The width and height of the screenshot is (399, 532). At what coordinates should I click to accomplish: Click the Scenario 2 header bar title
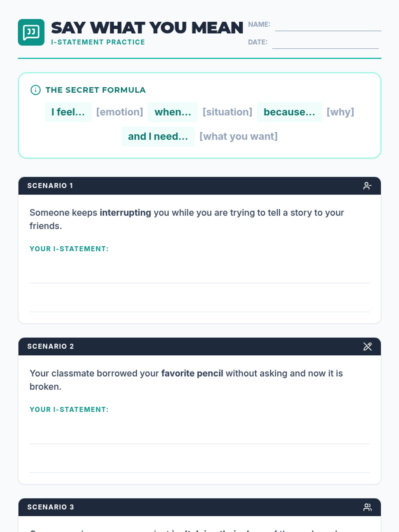[x=51, y=346]
